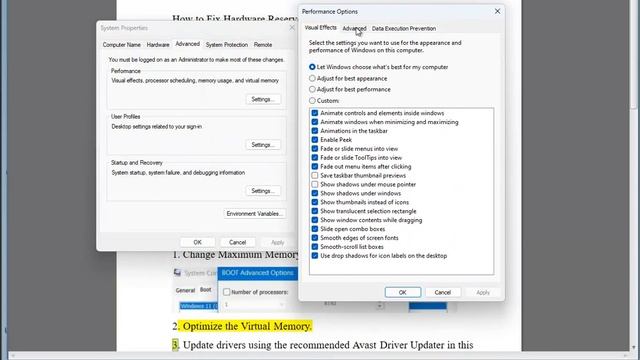Toggle Fade or slide menus into view

coord(315,149)
